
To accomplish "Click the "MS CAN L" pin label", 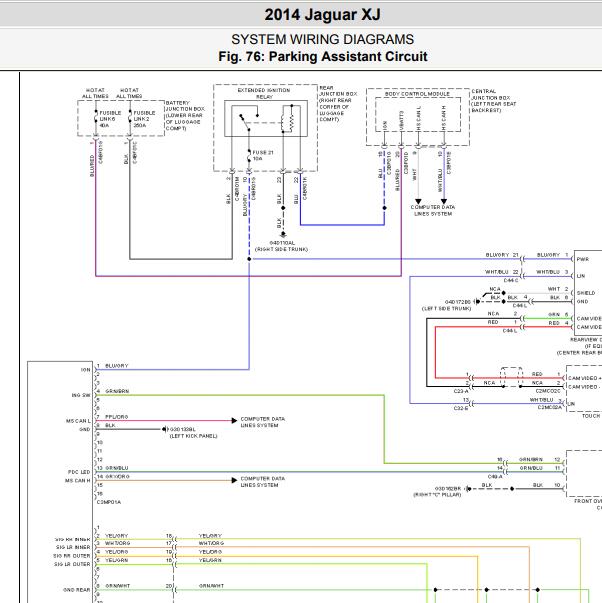I will pyautogui.click(x=78, y=421).
